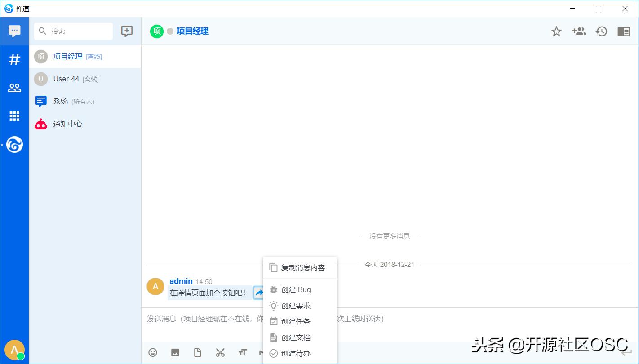Click admin sender name
Image resolution: width=639 pixels, height=364 pixels.
pyautogui.click(x=181, y=281)
